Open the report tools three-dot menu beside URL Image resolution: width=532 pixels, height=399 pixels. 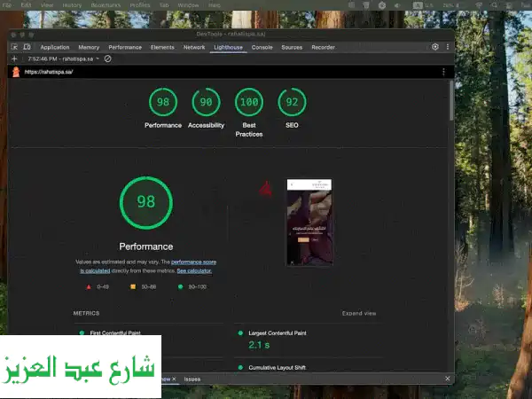pos(443,72)
